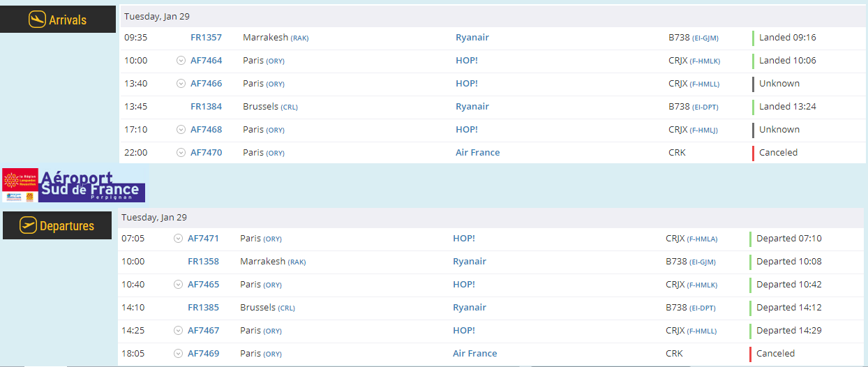
Task: Open Air France link in AF7470 row
Action: 478,153
